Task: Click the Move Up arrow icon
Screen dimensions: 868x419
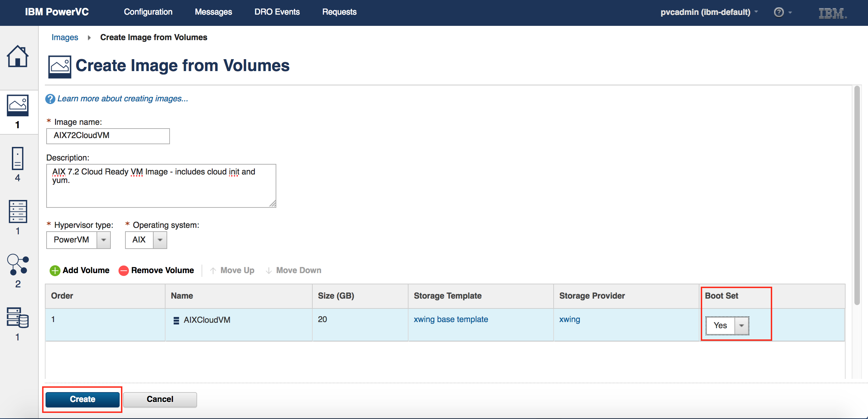Action: (x=213, y=271)
